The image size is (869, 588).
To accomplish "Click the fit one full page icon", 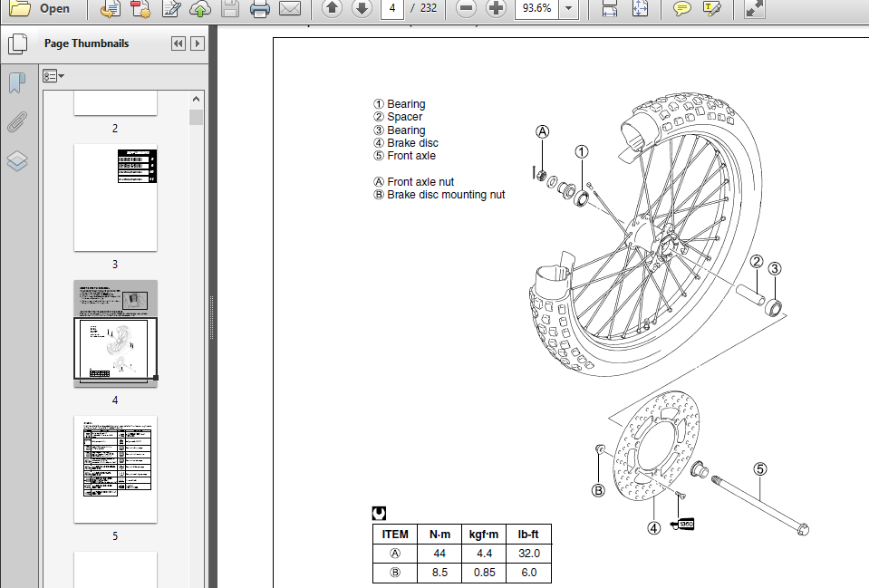I will coord(640,8).
